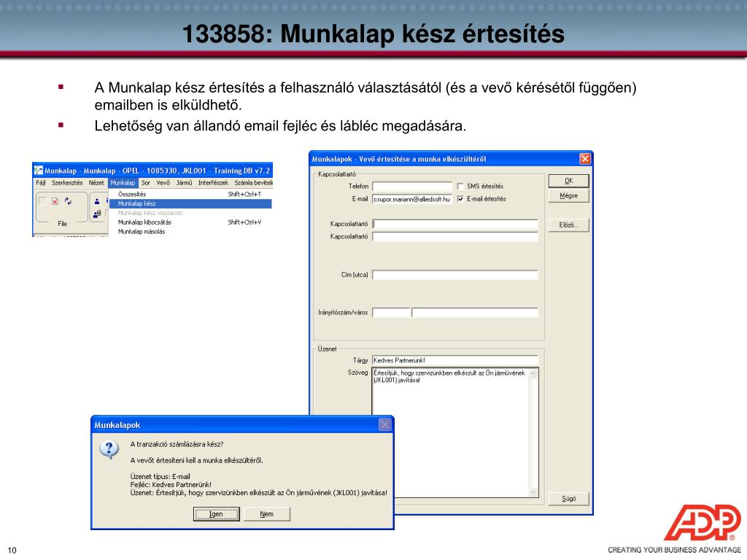Click the Szöveg scrollbar down arrow
Screen dimensions: 747x560
(x=533, y=492)
